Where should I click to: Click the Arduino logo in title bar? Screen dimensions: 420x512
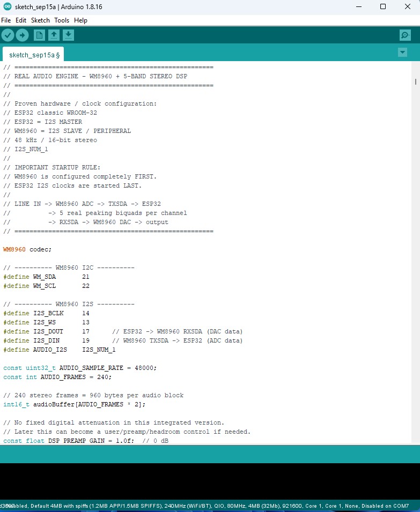pyautogui.click(x=7, y=6)
